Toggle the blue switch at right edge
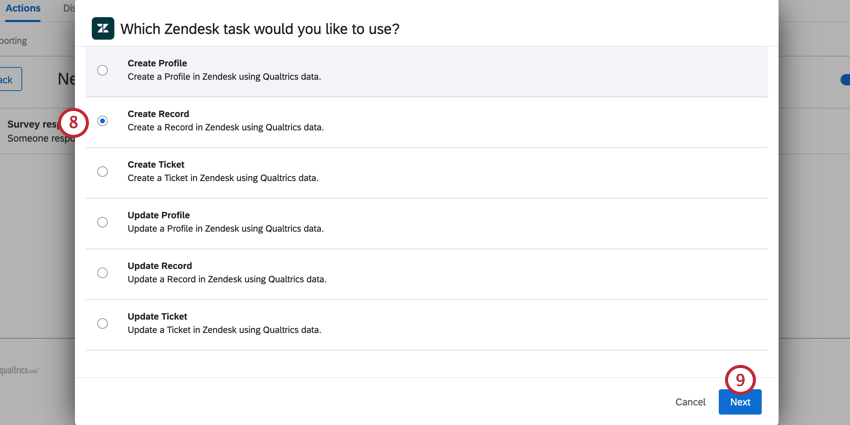 (844, 80)
